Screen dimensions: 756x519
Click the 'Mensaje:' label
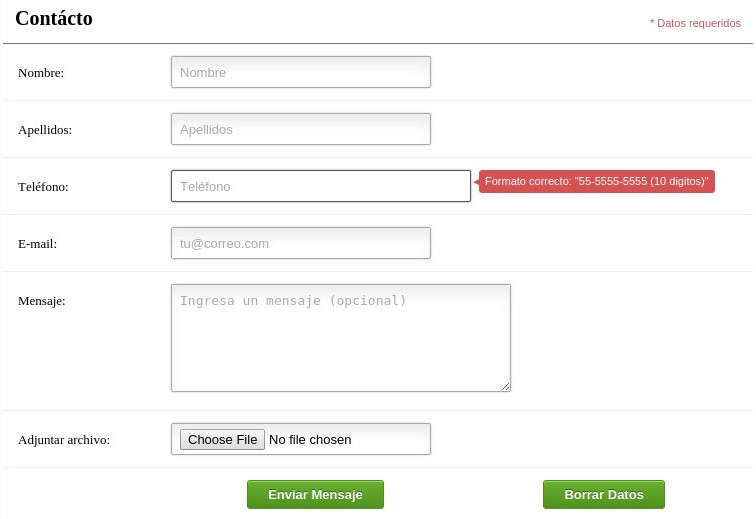[x=42, y=301]
